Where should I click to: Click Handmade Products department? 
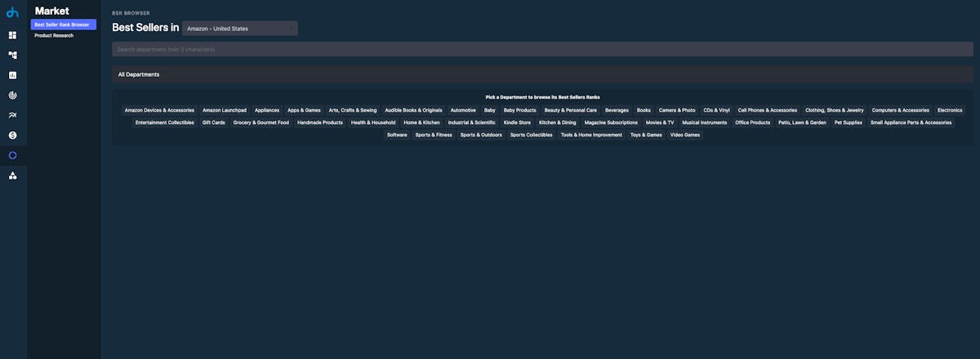click(320, 122)
